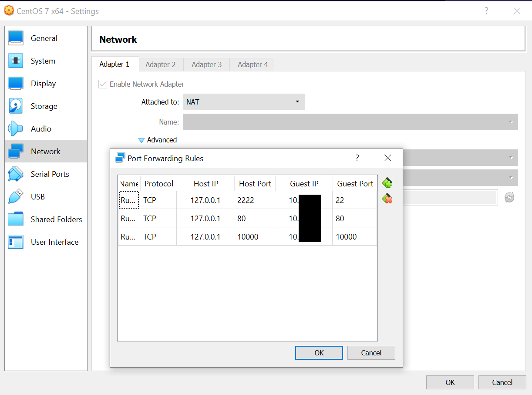Switch to Adapter 3 tab
The image size is (532, 395).
(207, 64)
